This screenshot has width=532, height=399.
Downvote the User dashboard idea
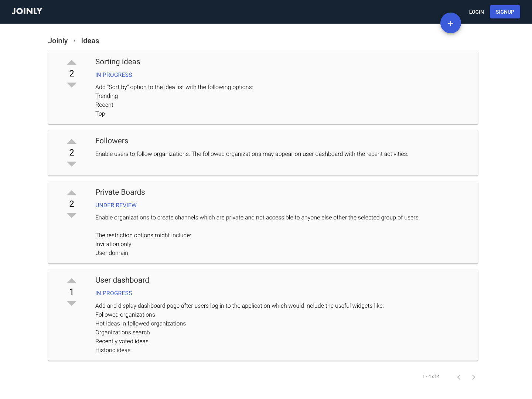tap(72, 303)
